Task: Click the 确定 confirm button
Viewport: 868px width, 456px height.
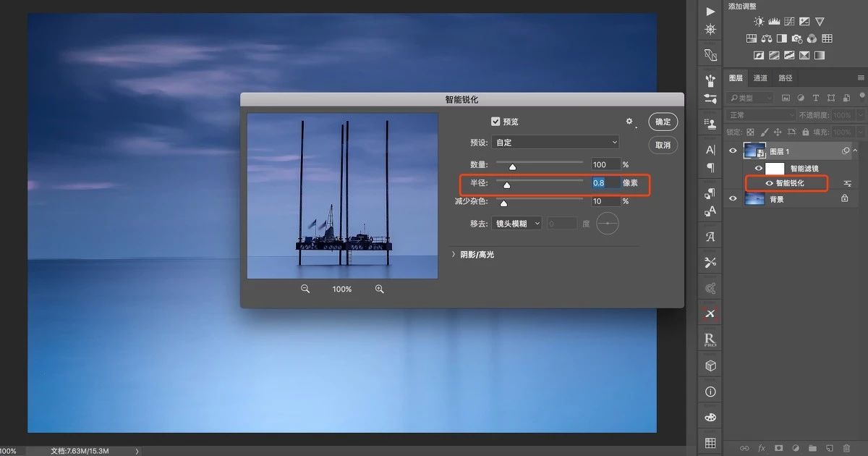Action: (662, 122)
